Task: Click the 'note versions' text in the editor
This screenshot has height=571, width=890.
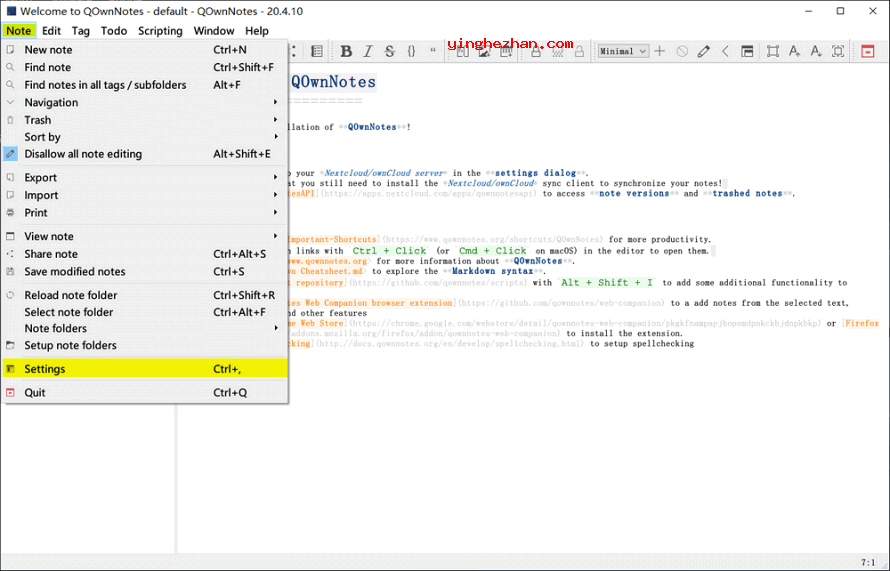Action: pyautogui.click(x=634, y=194)
